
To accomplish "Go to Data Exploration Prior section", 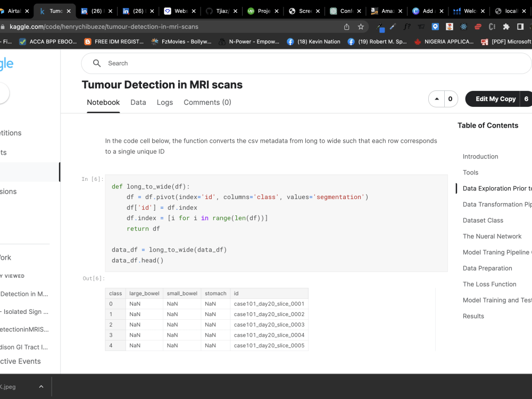I will [x=497, y=188].
